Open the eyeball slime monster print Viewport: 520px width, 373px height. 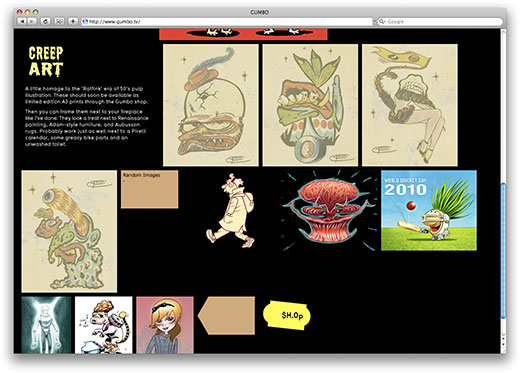[x=69, y=231]
